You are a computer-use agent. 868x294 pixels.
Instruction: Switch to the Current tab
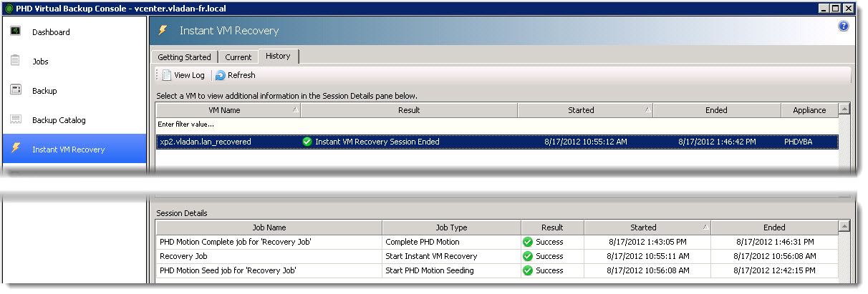(238, 57)
